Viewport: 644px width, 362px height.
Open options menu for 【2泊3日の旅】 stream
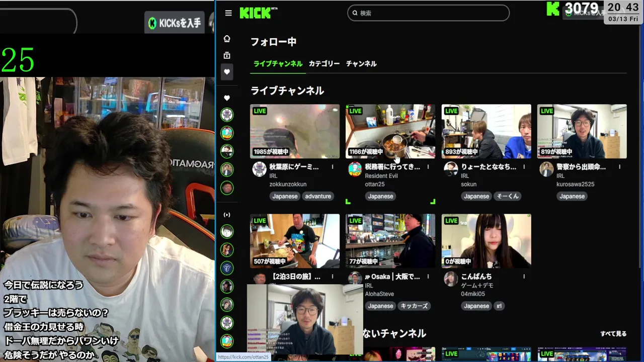pos(333,277)
